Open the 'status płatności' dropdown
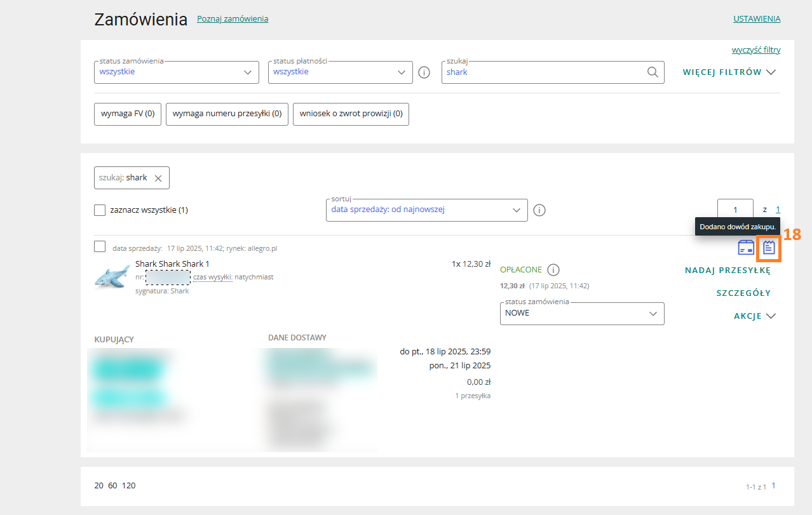812x515 pixels. 340,72
